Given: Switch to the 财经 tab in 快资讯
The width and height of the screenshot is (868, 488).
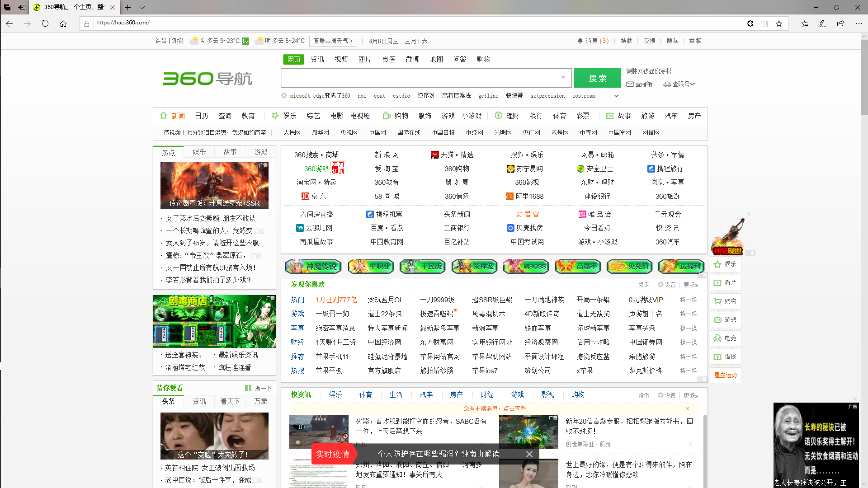Looking at the screenshot, I should pos(487,394).
